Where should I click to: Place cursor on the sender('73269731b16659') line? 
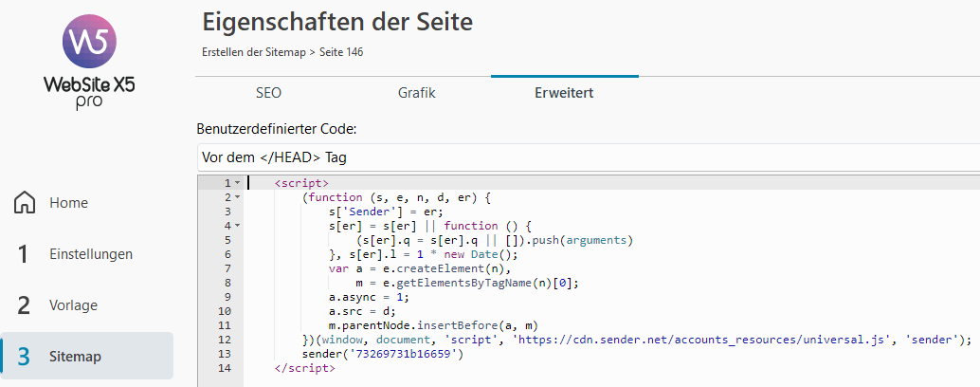coord(382,354)
